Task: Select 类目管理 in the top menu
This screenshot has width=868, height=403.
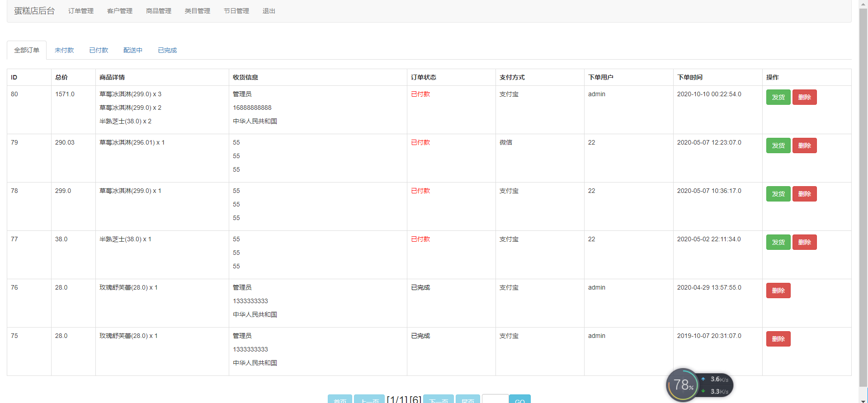Action: [198, 11]
